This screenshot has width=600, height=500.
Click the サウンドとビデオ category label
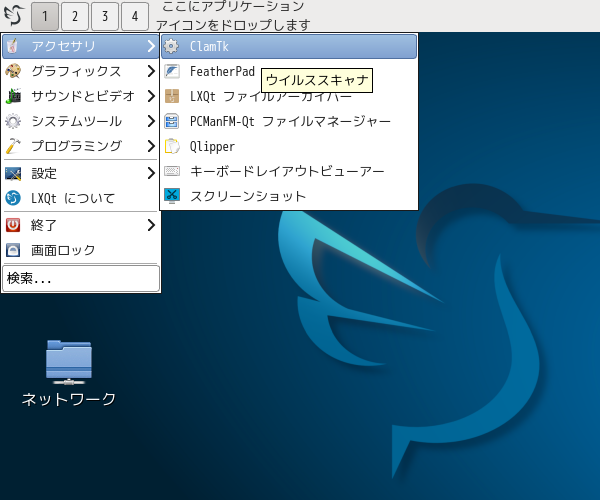[x=83, y=96]
